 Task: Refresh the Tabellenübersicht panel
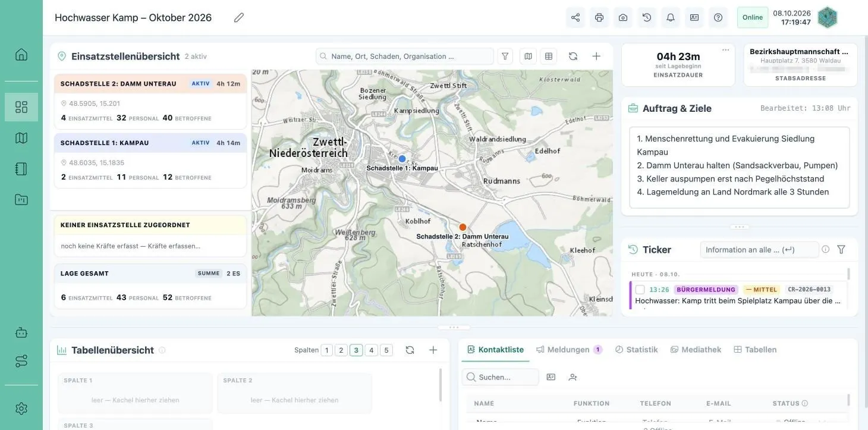tap(410, 350)
